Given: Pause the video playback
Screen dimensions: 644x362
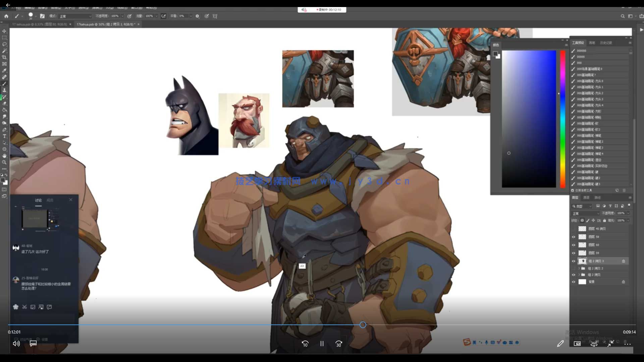Looking at the screenshot, I should pos(322,344).
